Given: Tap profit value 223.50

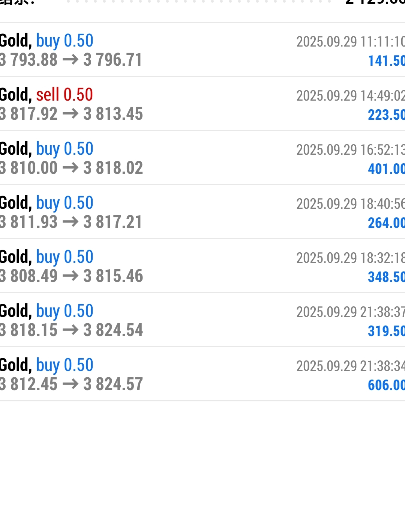Looking at the screenshot, I should [x=386, y=115].
